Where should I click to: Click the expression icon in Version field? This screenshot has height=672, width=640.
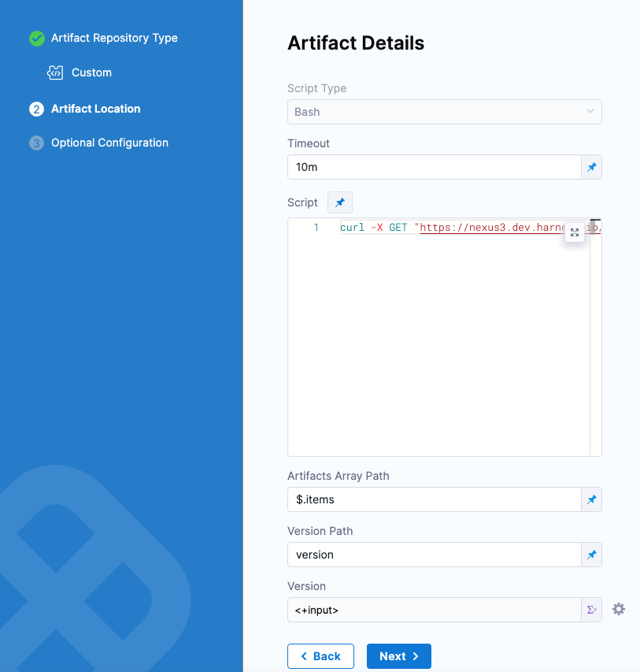pos(591,610)
